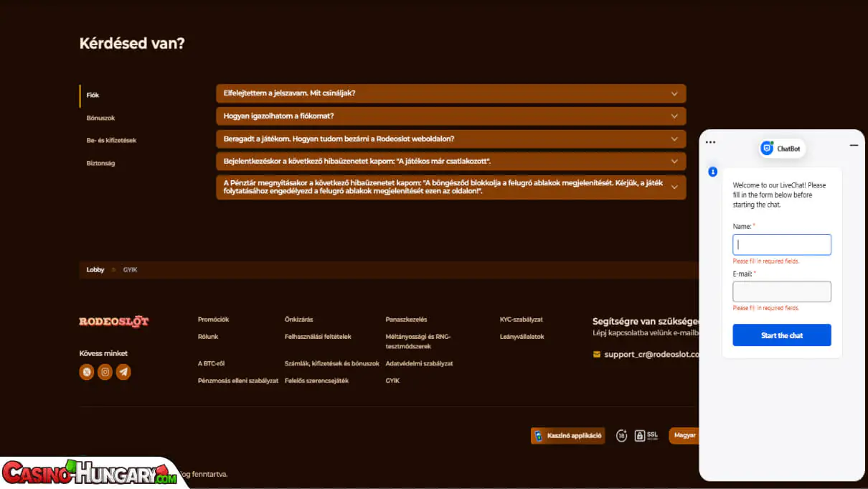Viewport: 868px width, 489px height.
Task: Select the Biztonság FAQ category
Action: [100, 163]
